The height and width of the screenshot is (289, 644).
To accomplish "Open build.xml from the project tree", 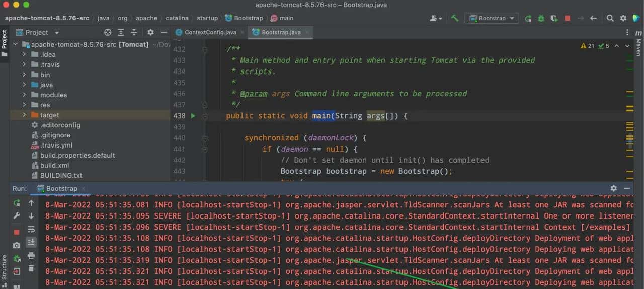I will tap(54, 165).
